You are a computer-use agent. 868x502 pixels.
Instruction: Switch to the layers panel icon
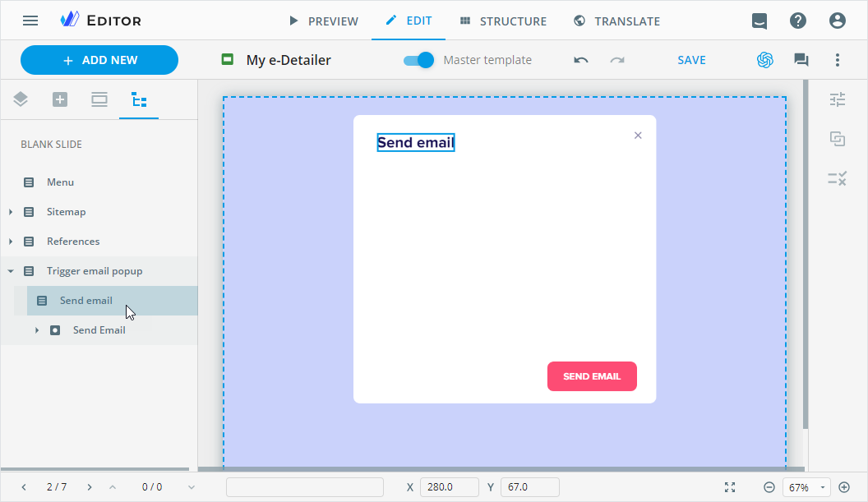coord(21,100)
